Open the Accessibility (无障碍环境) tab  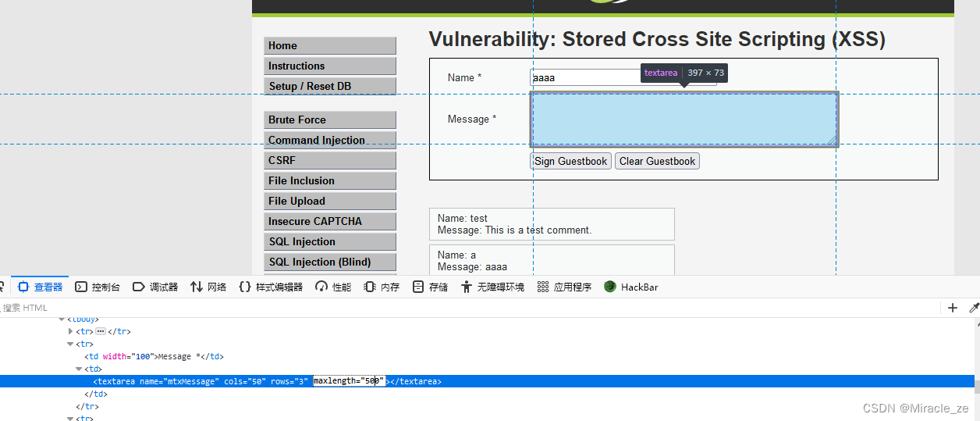[492, 287]
